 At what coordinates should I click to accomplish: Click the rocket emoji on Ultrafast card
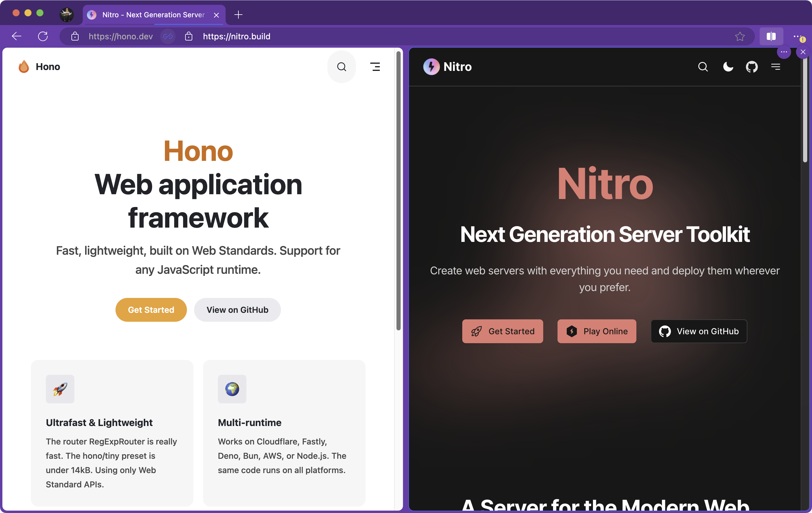click(x=60, y=389)
